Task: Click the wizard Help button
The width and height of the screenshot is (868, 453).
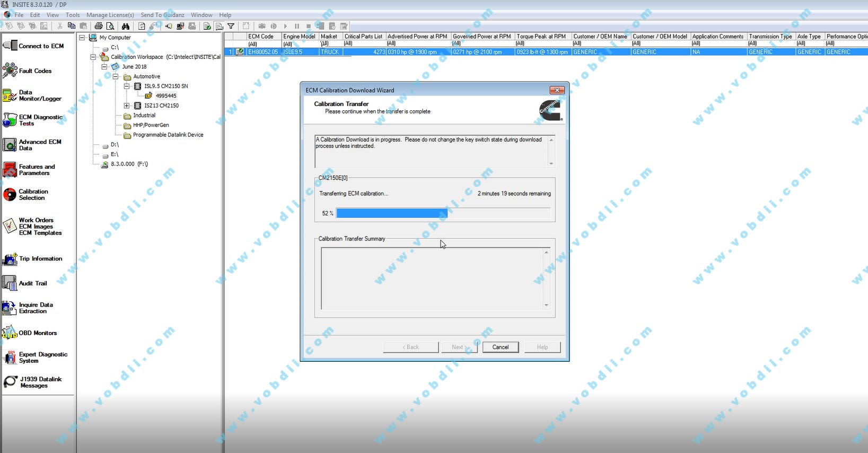Action: point(542,347)
